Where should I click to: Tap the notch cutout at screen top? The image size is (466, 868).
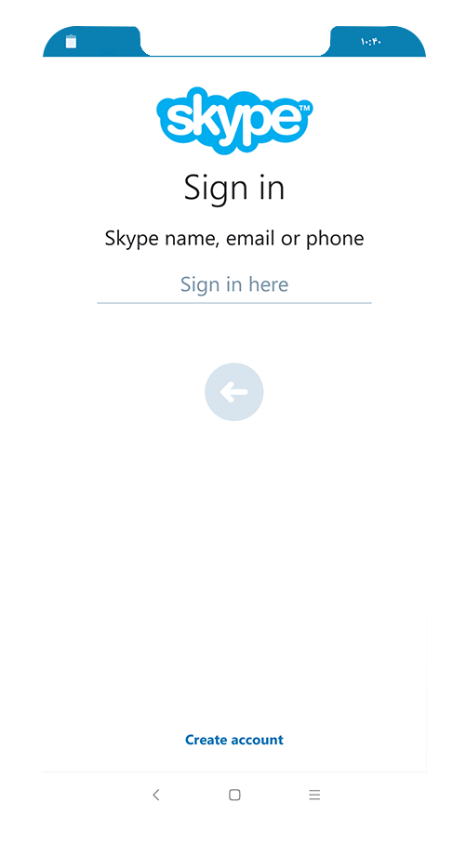pyautogui.click(x=235, y=40)
